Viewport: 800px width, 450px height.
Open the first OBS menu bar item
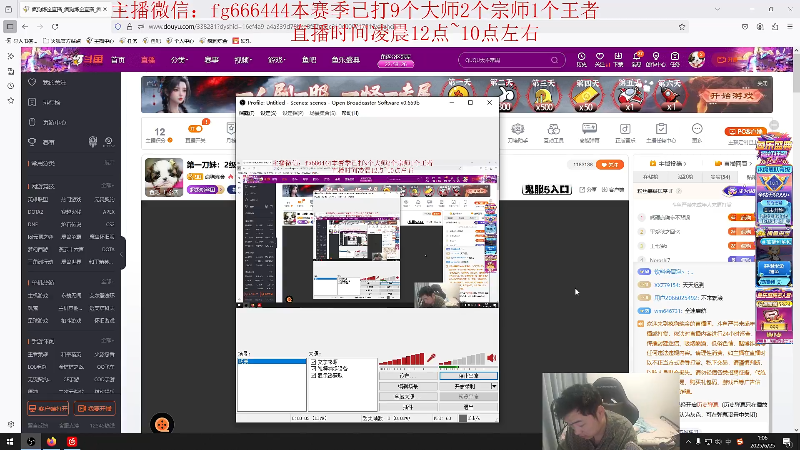(246, 113)
